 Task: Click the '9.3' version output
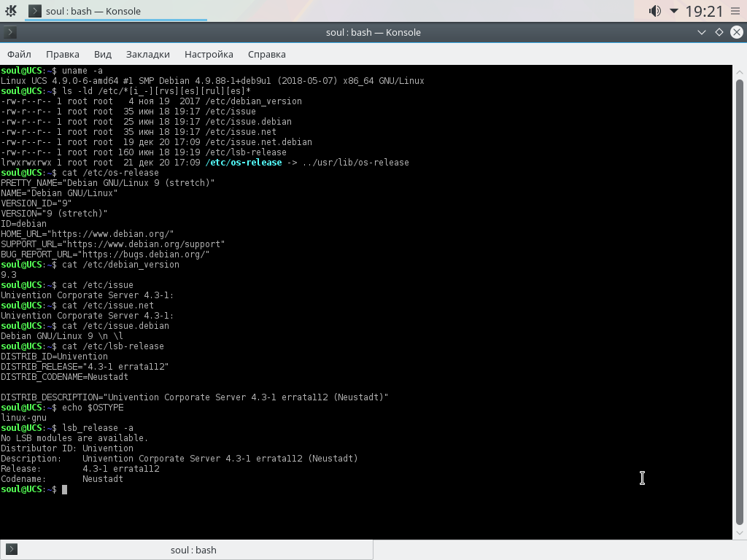click(x=9, y=275)
